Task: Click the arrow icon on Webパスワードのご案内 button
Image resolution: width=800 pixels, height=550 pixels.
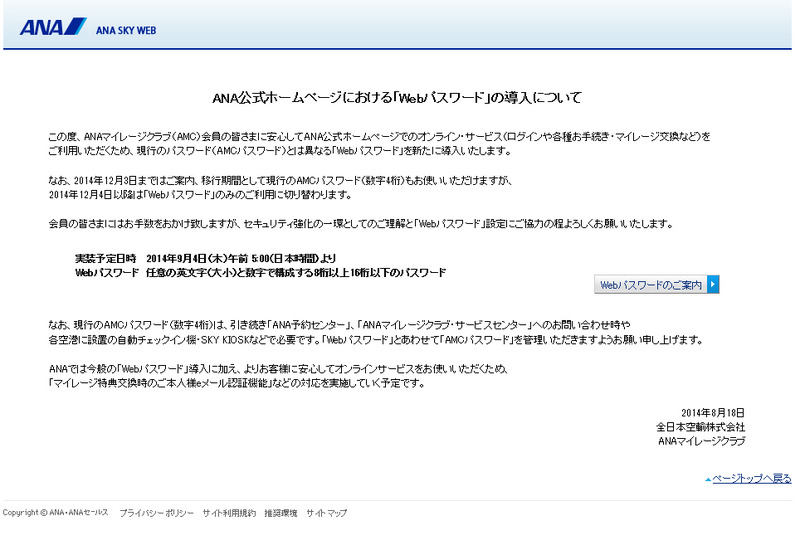Action: point(713,285)
